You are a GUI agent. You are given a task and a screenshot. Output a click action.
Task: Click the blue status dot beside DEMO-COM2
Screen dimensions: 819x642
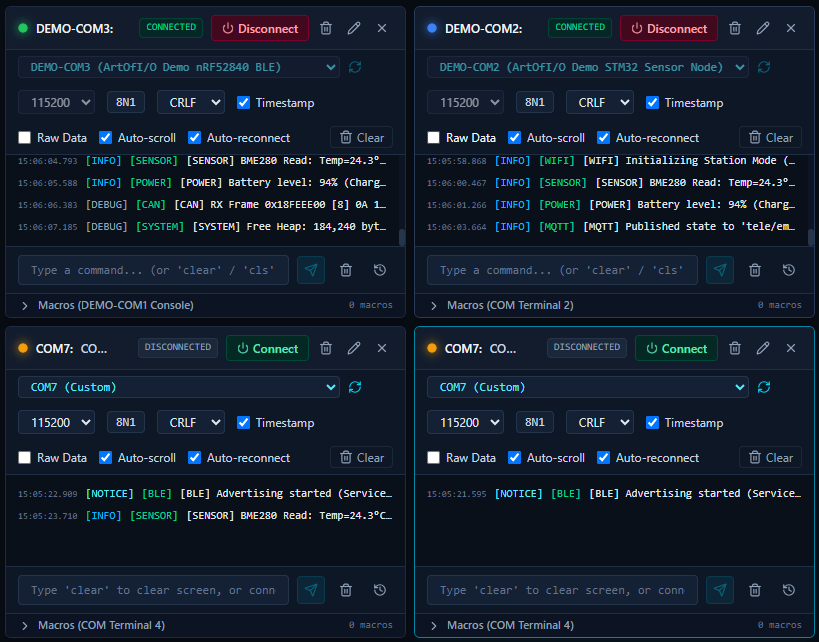(x=432, y=28)
